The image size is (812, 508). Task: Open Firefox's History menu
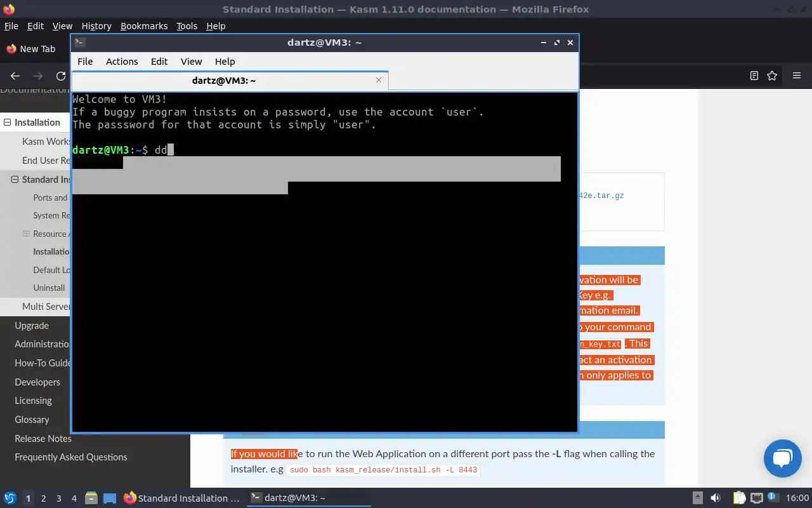point(96,26)
